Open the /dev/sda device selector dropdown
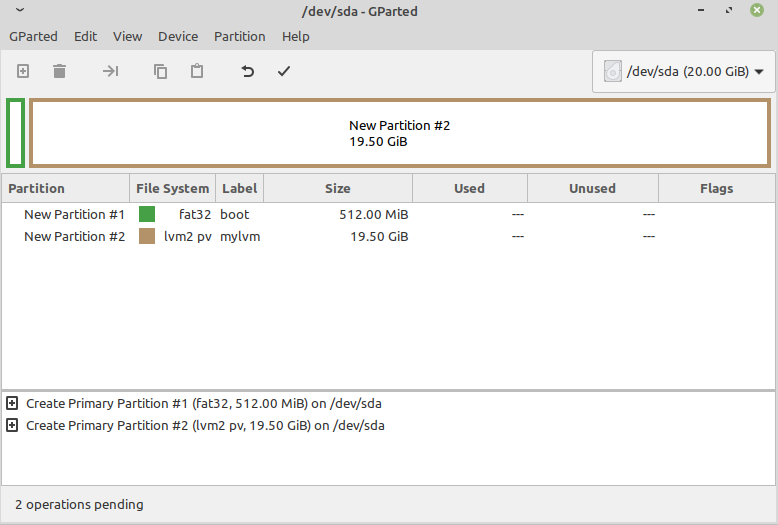 click(x=684, y=72)
